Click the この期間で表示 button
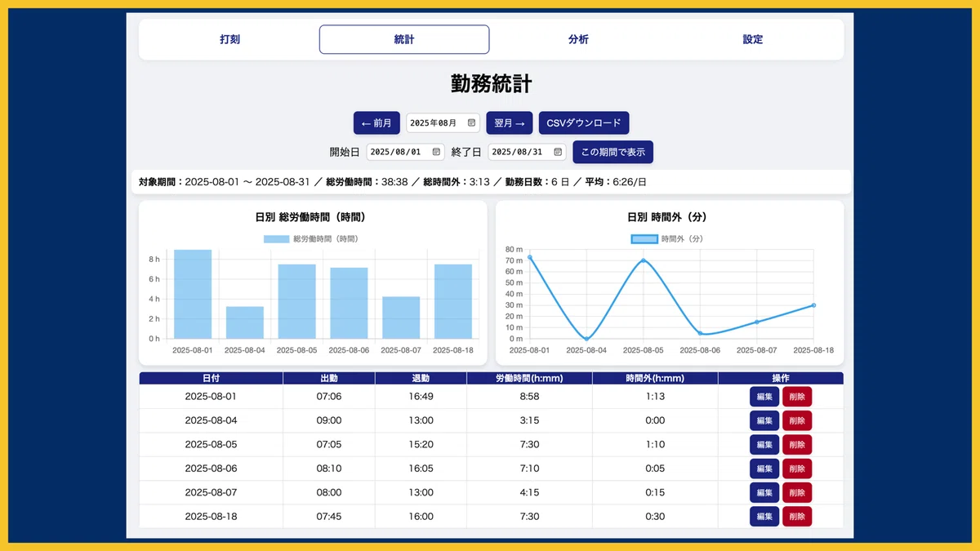Image resolution: width=980 pixels, height=551 pixels. pyautogui.click(x=613, y=152)
